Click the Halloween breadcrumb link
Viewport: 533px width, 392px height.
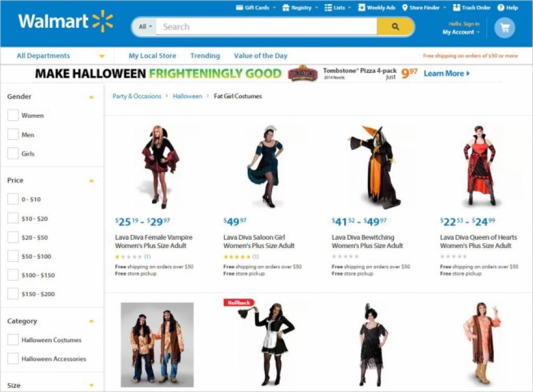coord(187,96)
